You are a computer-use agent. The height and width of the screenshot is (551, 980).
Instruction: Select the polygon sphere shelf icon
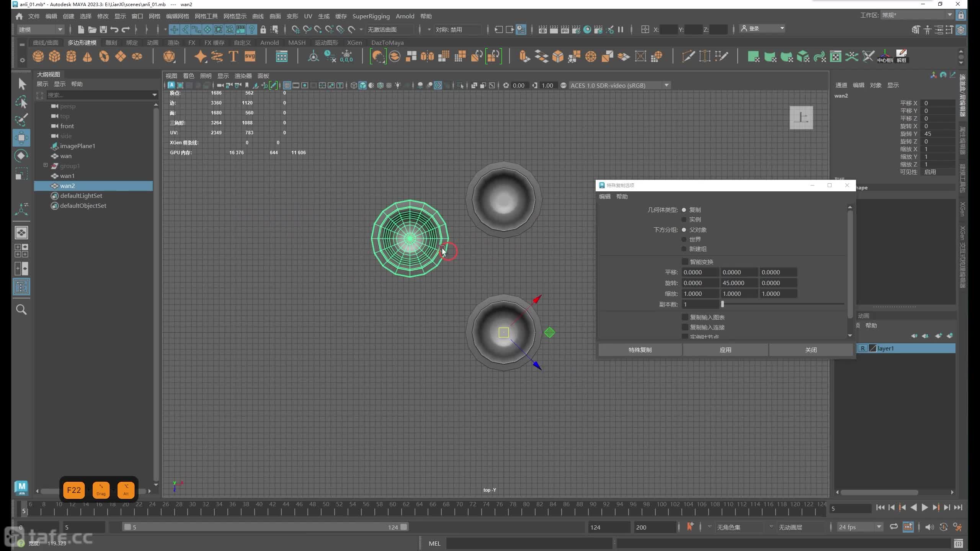click(38, 57)
